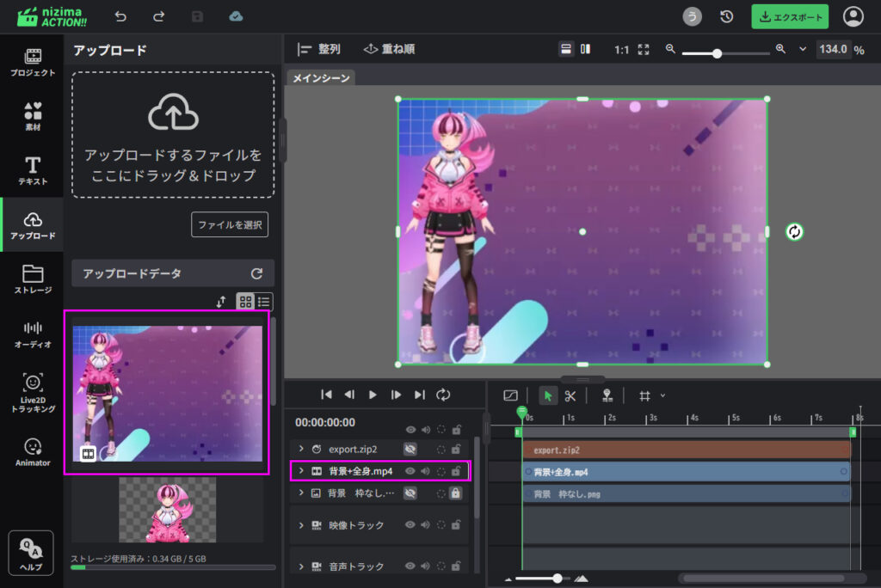Expand the export.zip2 track
This screenshot has width=881, height=588.
click(x=301, y=449)
